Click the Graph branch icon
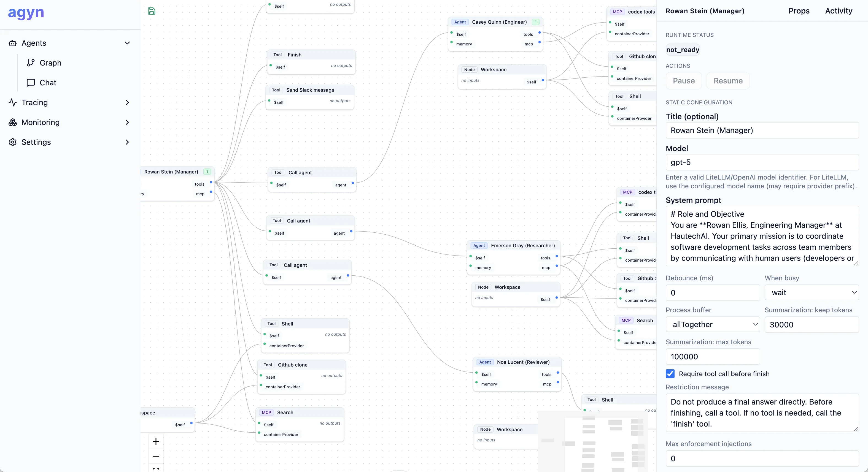Image resolution: width=868 pixels, height=472 pixels. pos(31,63)
